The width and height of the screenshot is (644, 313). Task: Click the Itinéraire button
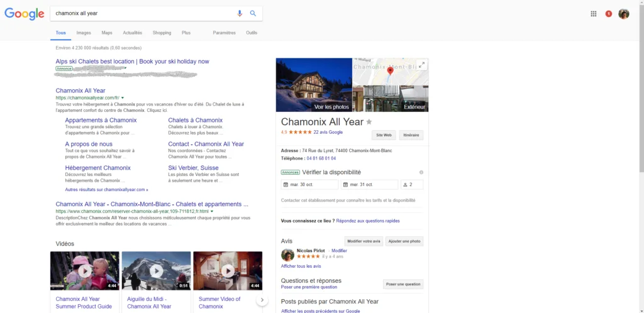click(411, 135)
